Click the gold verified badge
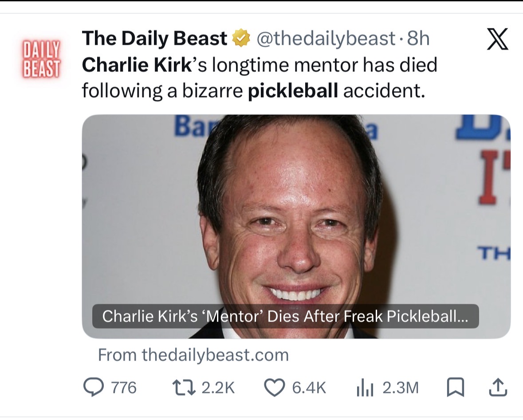This screenshot has width=523, height=420. 241,38
